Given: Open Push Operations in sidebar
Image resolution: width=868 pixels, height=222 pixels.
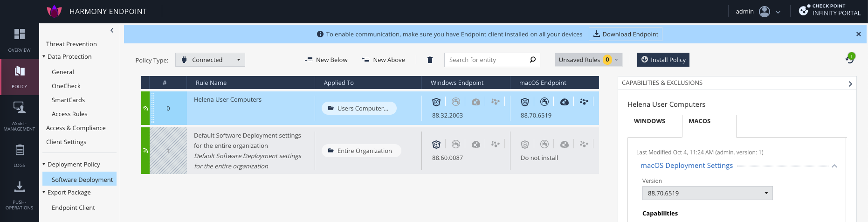Looking at the screenshot, I should pos(19,195).
